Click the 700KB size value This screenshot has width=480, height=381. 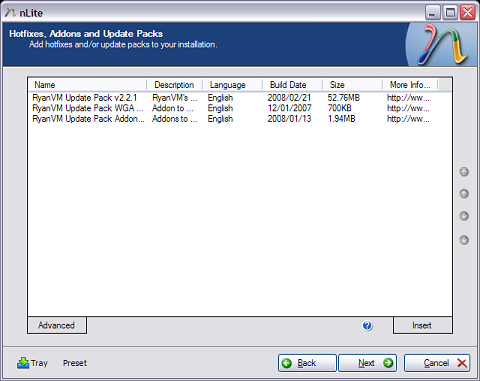point(339,108)
